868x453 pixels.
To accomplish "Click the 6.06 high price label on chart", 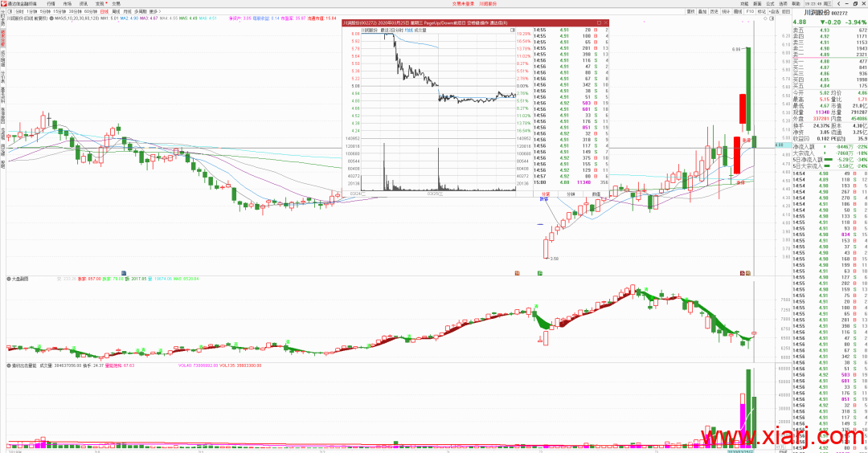I will [x=735, y=49].
